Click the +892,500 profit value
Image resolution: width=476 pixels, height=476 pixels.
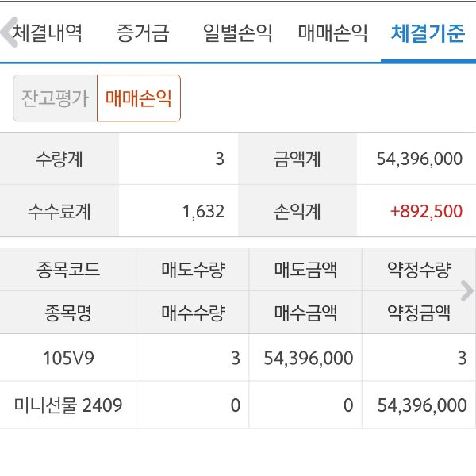[426, 212]
